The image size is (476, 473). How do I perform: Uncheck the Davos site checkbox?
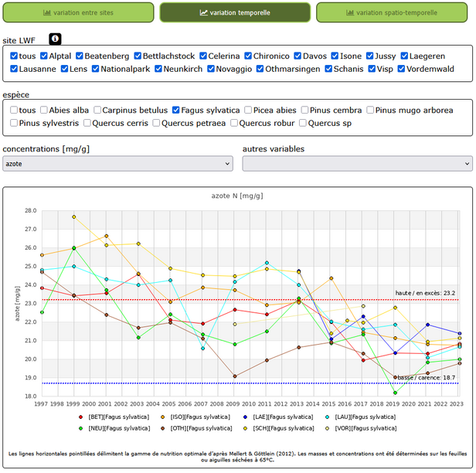pyautogui.click(x=296, y=56)
